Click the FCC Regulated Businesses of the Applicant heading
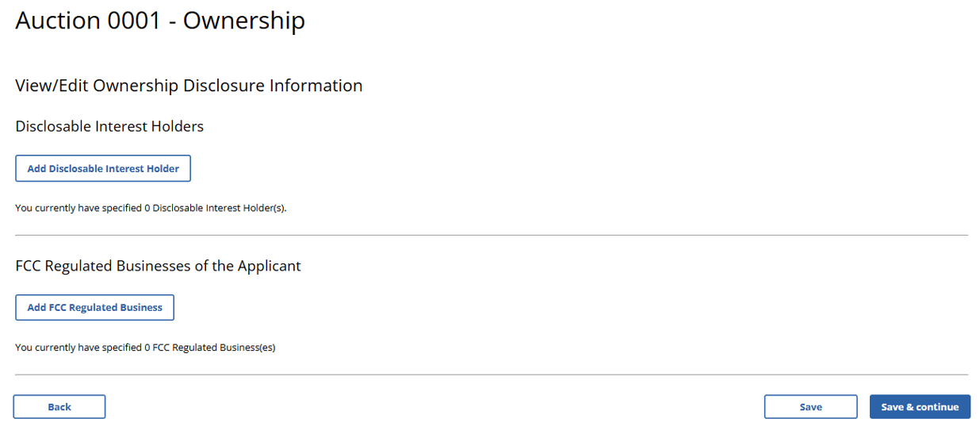Image resolution: width=980 pixels, height=438 pixels. (x=158, y=266)
